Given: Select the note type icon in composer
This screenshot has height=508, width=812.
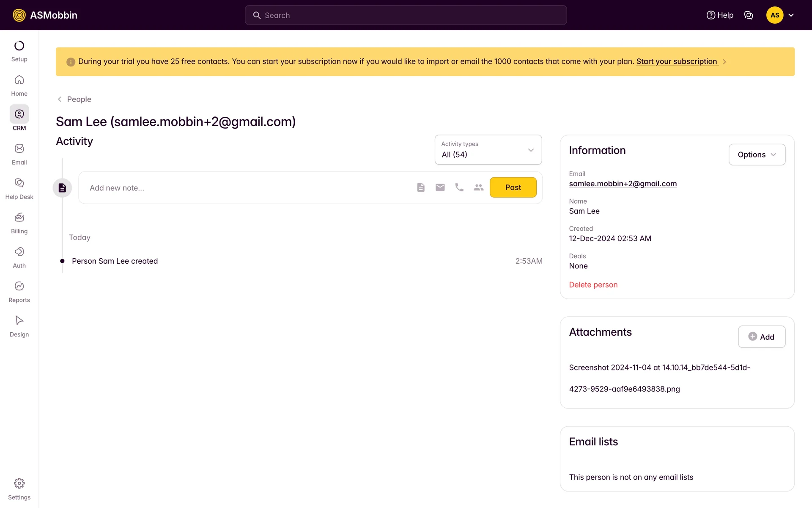Looking at the screenshot, I should pos(420,188).
